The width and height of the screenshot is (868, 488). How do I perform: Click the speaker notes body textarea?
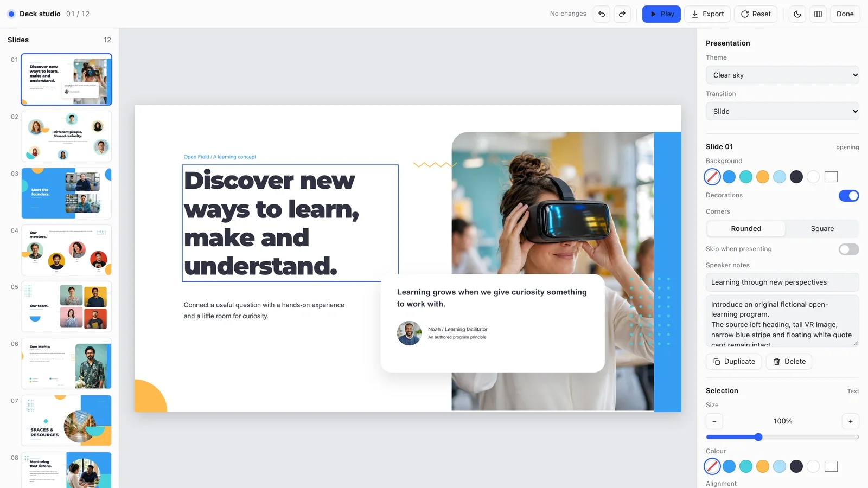pyautogui.click(x=782, y=321)
